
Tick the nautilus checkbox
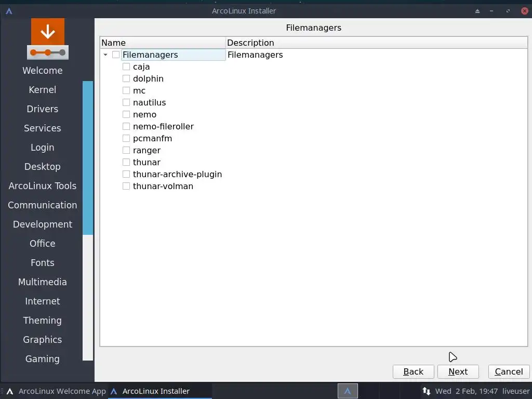(x=126, y=102)
